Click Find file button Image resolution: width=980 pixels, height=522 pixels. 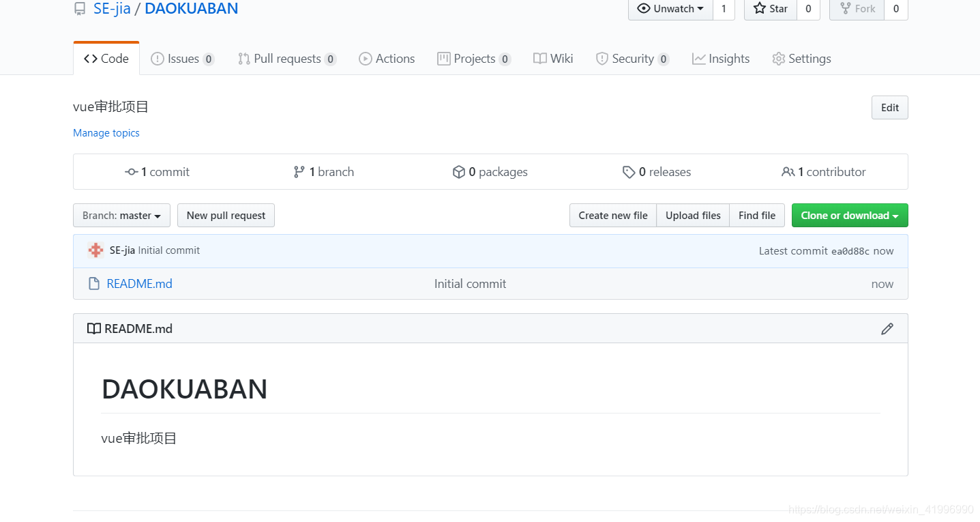[x=757, y=216]
